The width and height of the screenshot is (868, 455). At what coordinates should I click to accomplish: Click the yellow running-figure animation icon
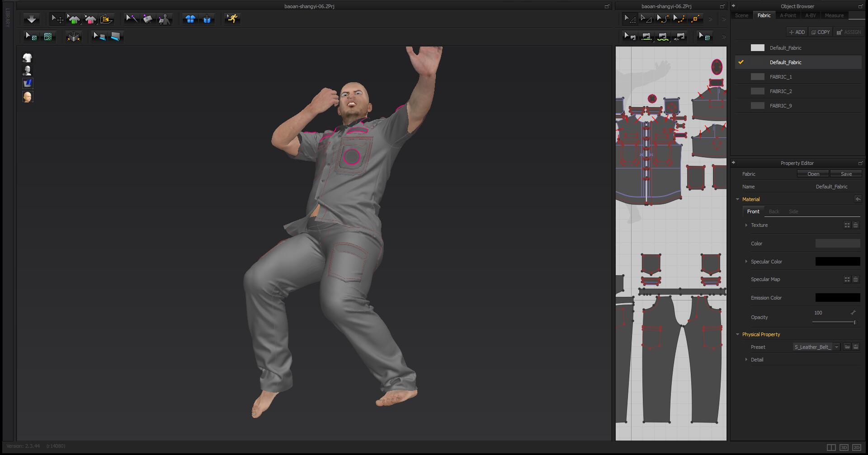coord(232,19)
